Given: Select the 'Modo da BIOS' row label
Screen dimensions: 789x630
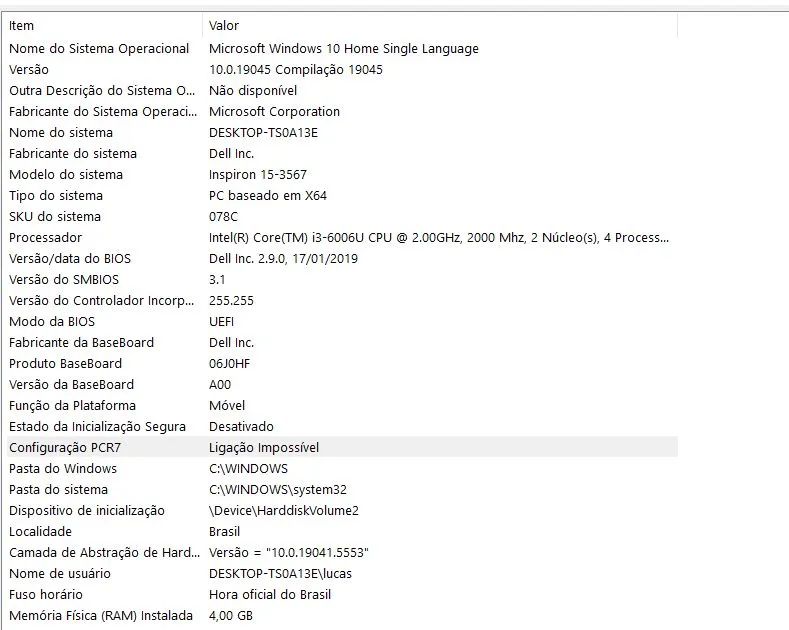Looking at the screenshot, I should coord(52,322).
